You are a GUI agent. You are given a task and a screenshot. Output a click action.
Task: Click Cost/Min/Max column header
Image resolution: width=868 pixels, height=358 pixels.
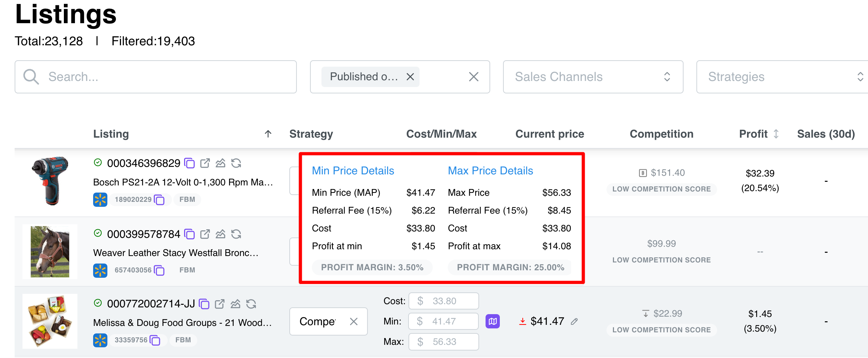441,134
